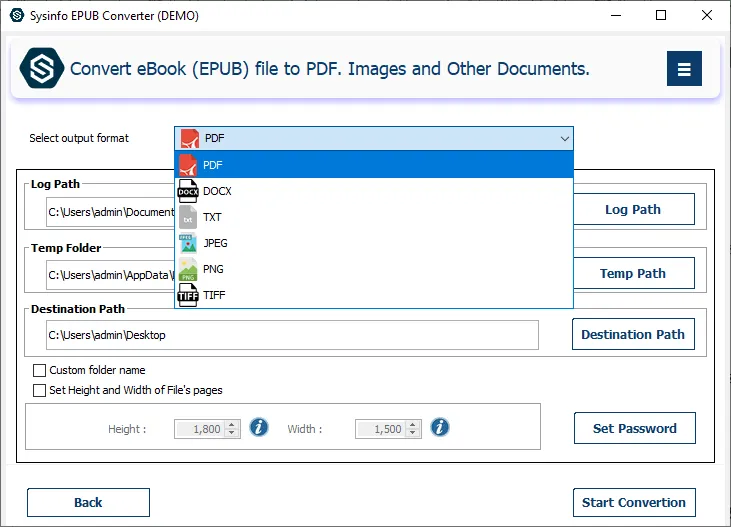Screen dimensions: 731x527
Task: Click the Height value field showing 1,800
Action: pyautogui.click(x=200, y=429)
